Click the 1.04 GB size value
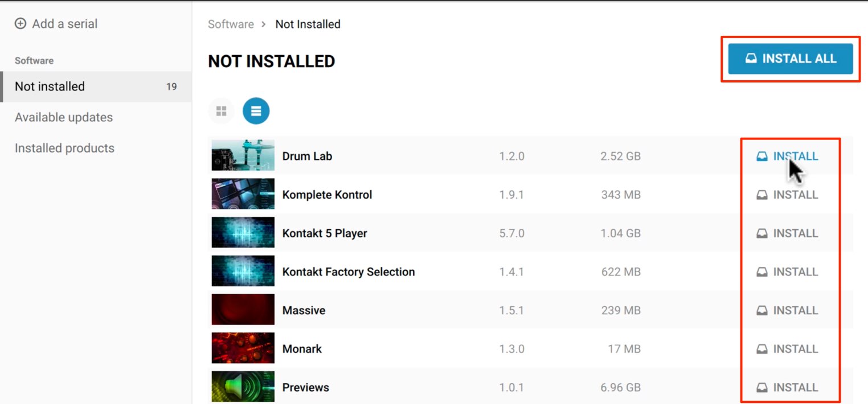The image size is (868, 404). pyautogui.click(x=620, y=233)
